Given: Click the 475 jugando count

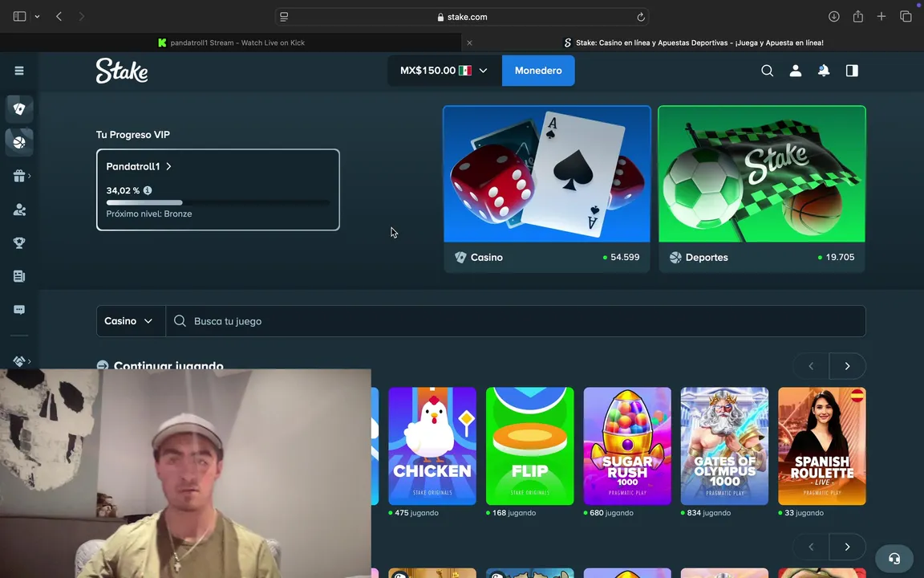Looking at the screenshot, I should [416, 512].
